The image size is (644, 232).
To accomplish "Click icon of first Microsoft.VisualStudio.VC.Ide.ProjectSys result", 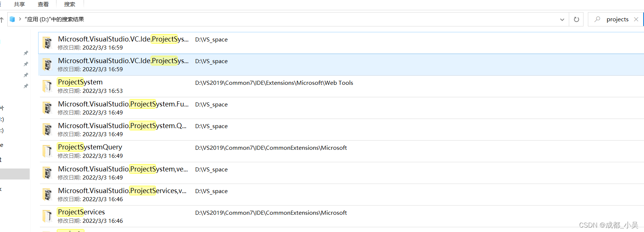I will [x=47, y=43].
